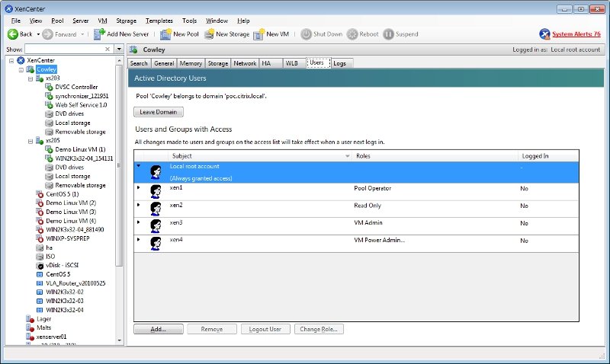Click the xen4 user avatar icon
Image resolution: width=610 pixels, height=364 pixels.
[x=156, y=244]
